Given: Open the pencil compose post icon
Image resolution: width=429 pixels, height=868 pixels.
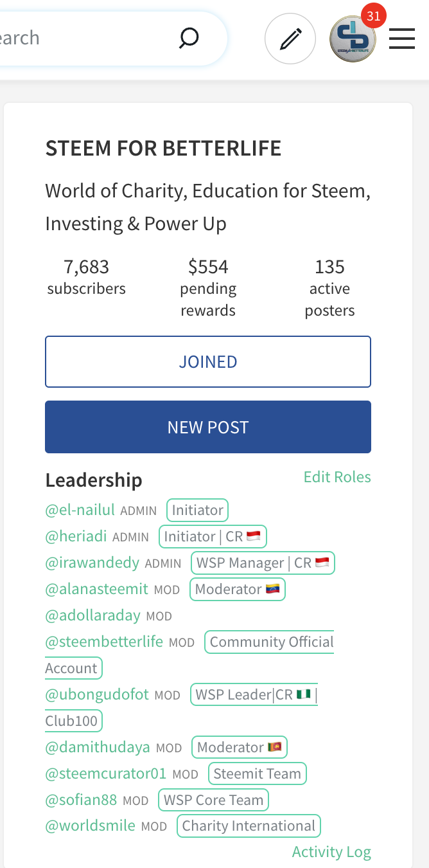Looking at the screenshot, I should 290,40.
